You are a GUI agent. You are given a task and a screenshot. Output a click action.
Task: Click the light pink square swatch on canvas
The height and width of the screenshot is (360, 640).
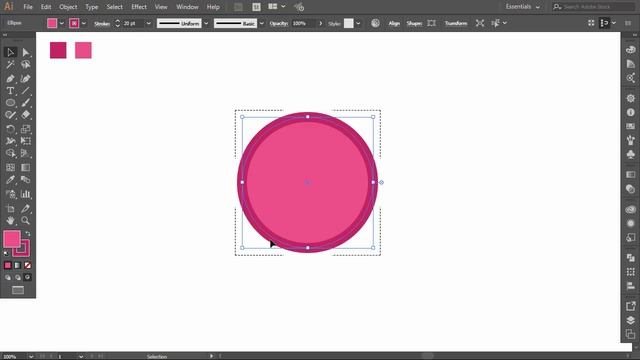pyautogui.click(x=83, y=50)
